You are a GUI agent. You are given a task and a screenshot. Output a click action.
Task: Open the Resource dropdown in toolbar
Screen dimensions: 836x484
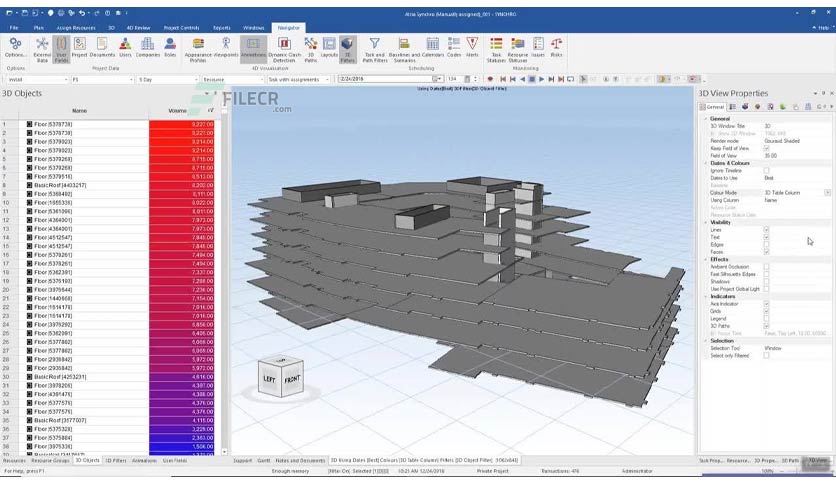pyautogui.click(x=233, y=79)
